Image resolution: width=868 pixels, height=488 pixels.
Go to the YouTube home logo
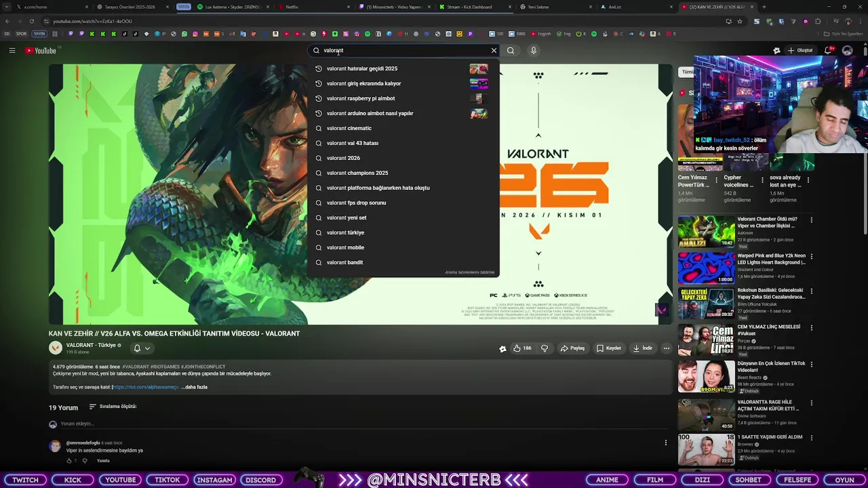41,51
